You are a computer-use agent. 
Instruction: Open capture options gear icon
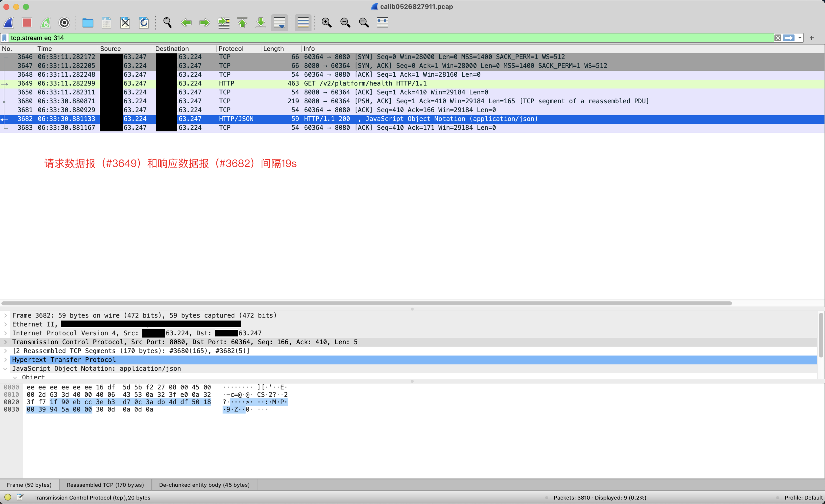click(x=64, y=23)
